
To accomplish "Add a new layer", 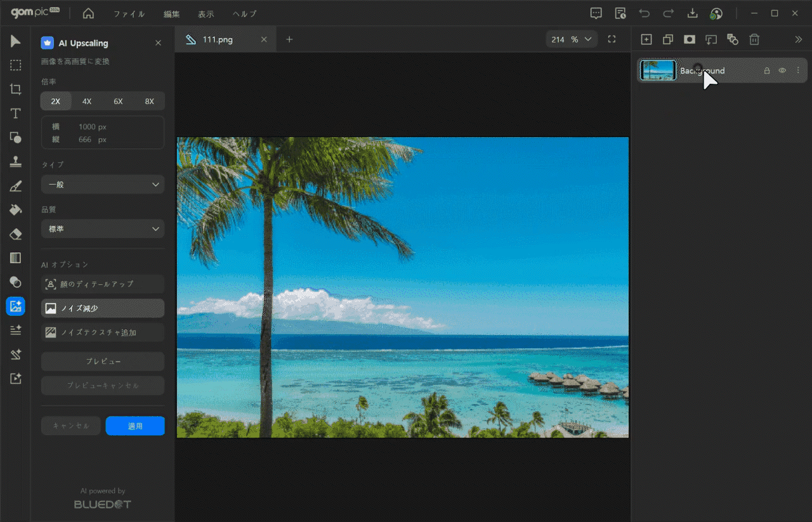I will (x=646, y=39).
